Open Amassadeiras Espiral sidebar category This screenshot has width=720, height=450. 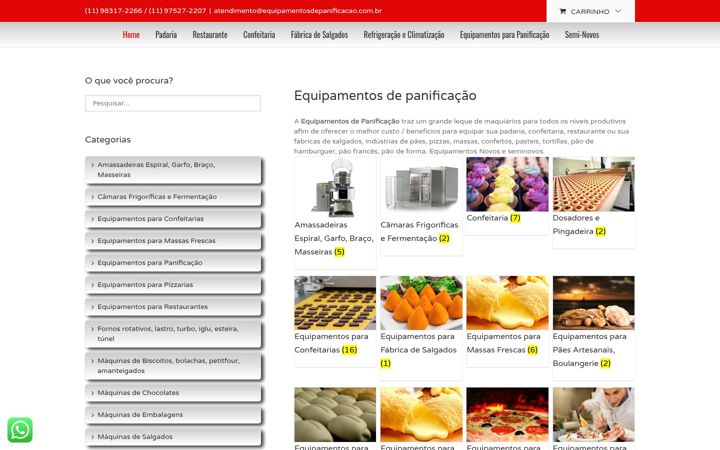(173, 170)
